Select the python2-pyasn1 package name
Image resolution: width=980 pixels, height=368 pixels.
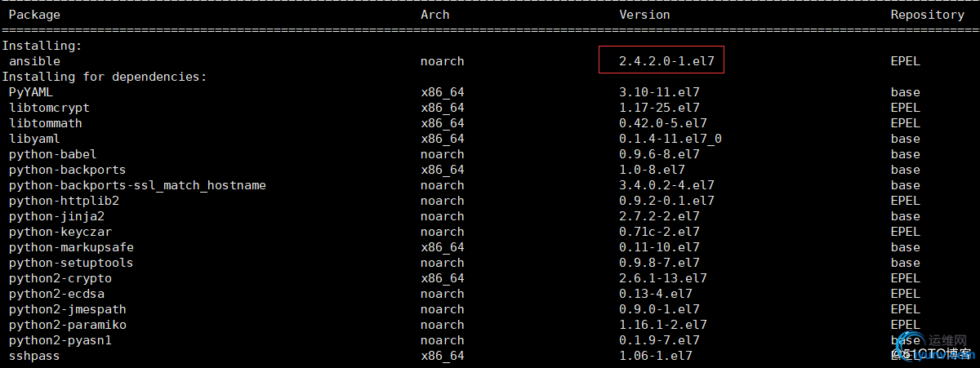click(x=60, y=340)
